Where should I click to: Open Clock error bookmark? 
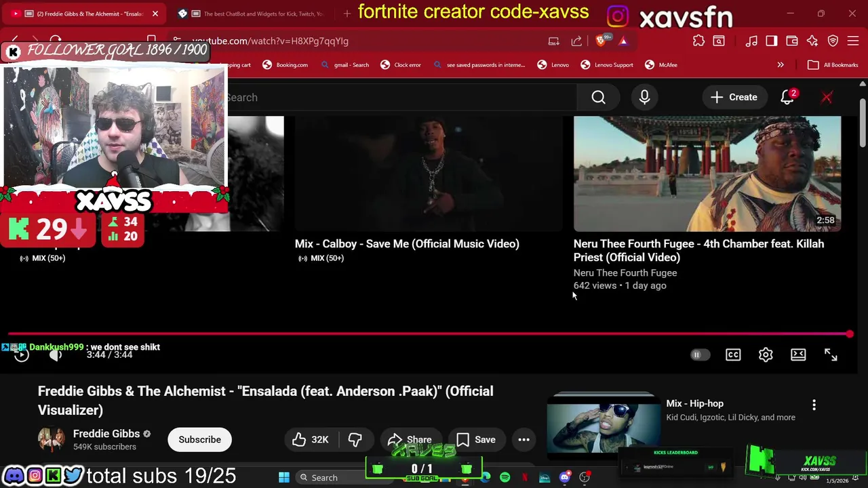click(401, 65)
